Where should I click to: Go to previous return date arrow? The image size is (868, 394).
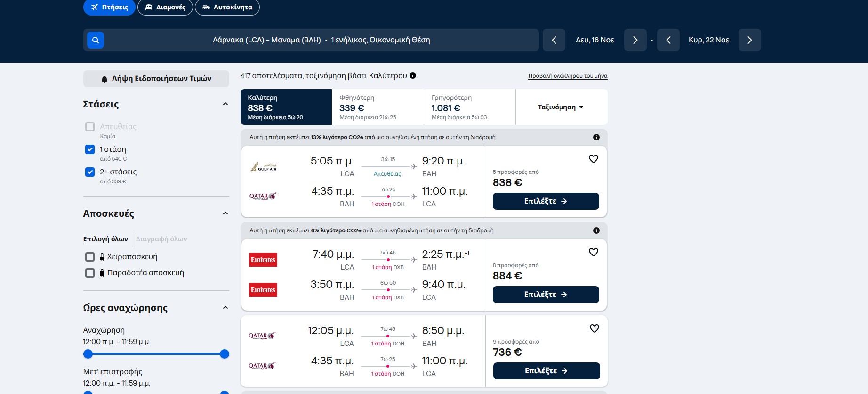pyautogui.click(x=668, y=40)
